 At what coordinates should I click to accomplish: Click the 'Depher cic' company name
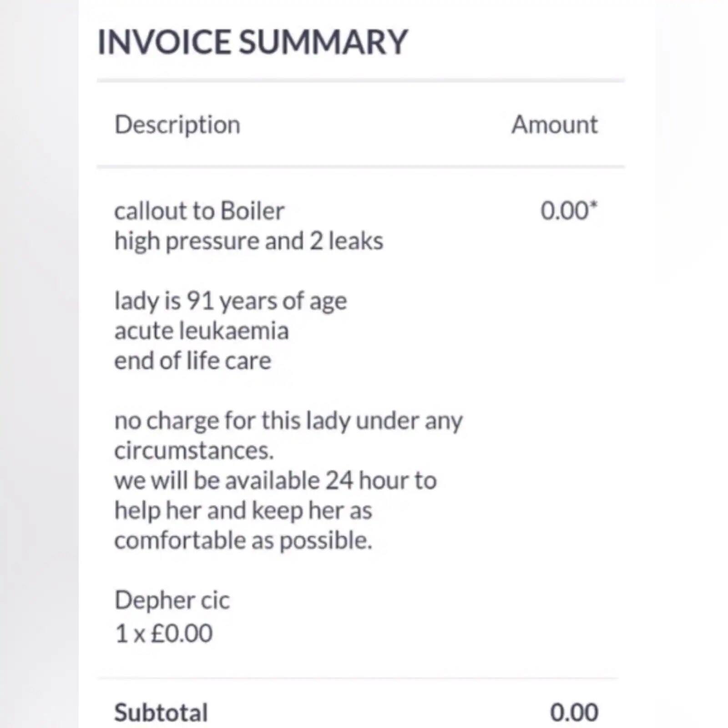tap(172, 600)
